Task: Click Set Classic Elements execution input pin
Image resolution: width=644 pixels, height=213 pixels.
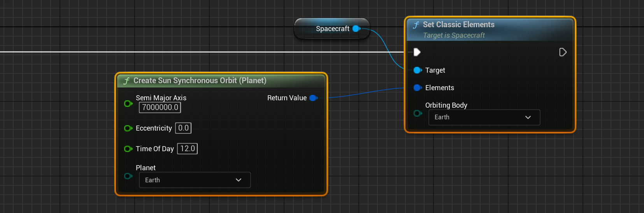Action: point(417,52)
